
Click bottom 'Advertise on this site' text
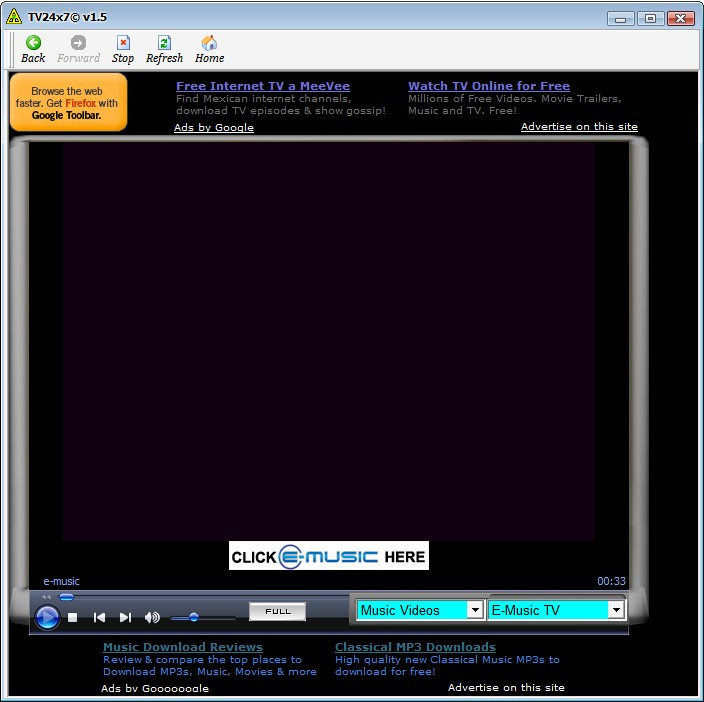point(506,687)
